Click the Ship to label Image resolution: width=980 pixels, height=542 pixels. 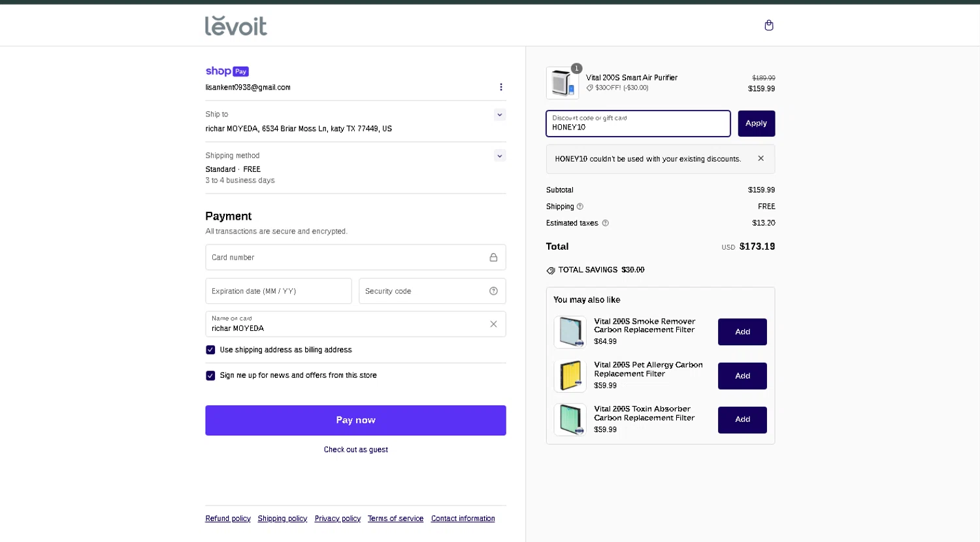(x=216, y=114)
